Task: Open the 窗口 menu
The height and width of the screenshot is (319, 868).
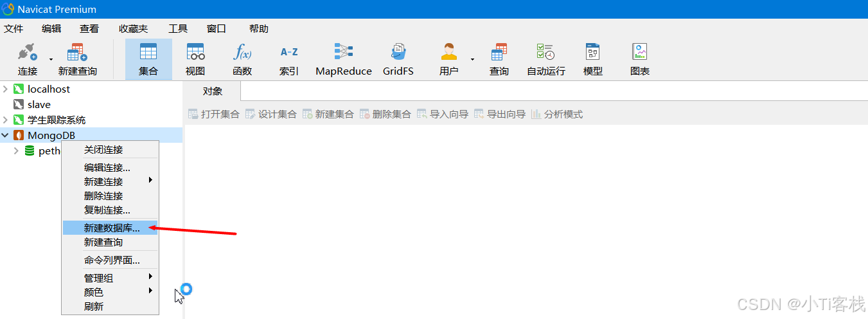Action: click(x=217, y=29)
